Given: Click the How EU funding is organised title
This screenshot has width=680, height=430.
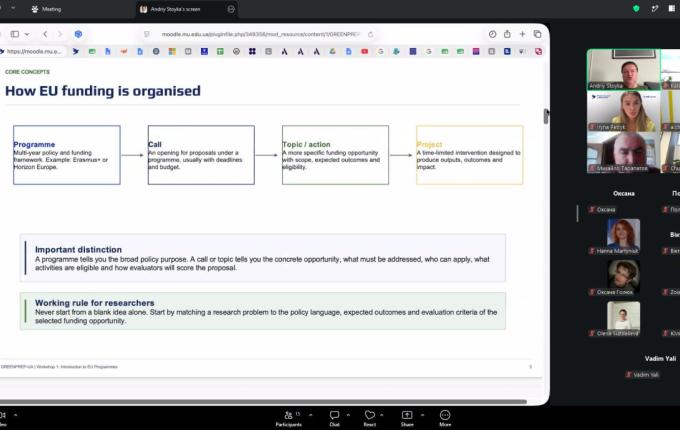Looking at the screenshot, I should [x=103, y=91].
